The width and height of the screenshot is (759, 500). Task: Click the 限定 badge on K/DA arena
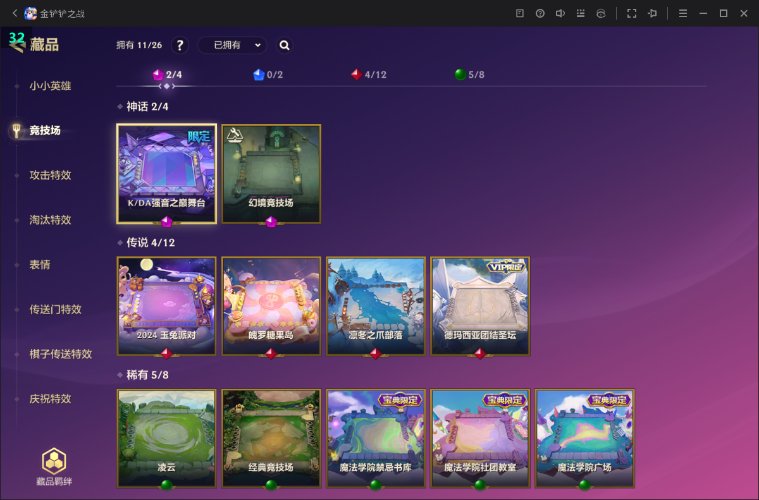[x=199, y=136]
